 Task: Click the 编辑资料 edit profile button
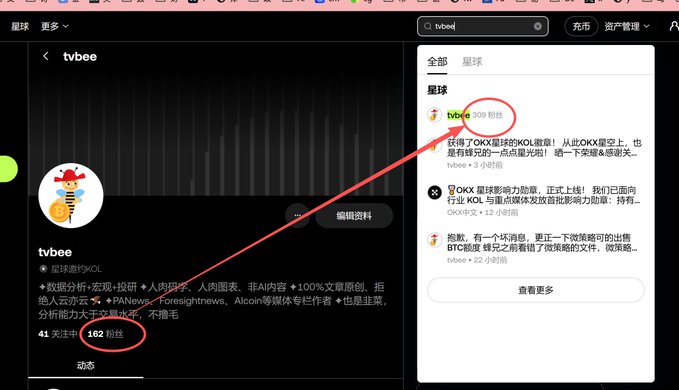(354, 216)
